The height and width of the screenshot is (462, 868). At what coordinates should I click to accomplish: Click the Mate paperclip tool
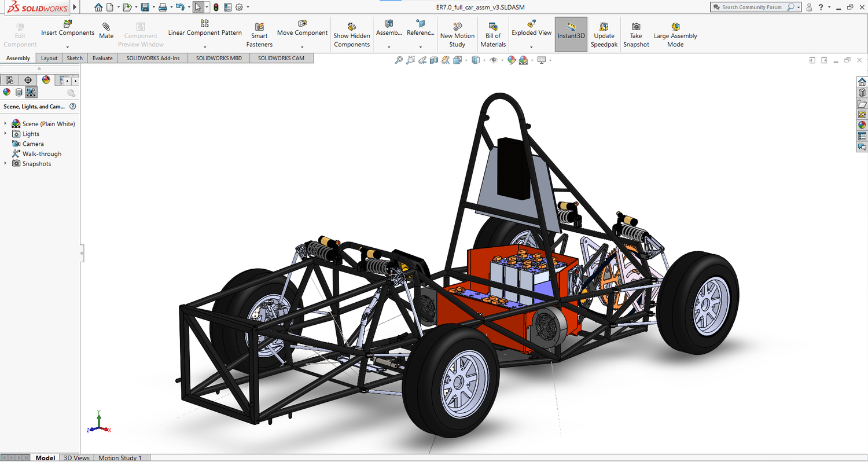(106, 31)
